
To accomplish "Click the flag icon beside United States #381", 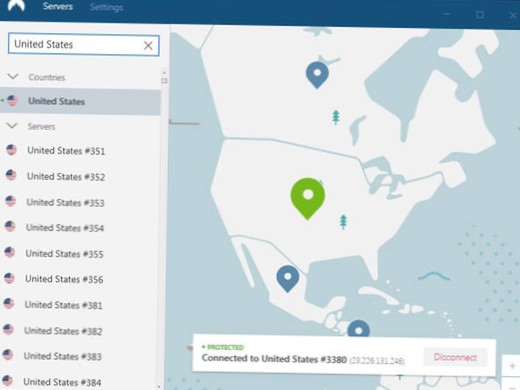I will pos(9,304).
